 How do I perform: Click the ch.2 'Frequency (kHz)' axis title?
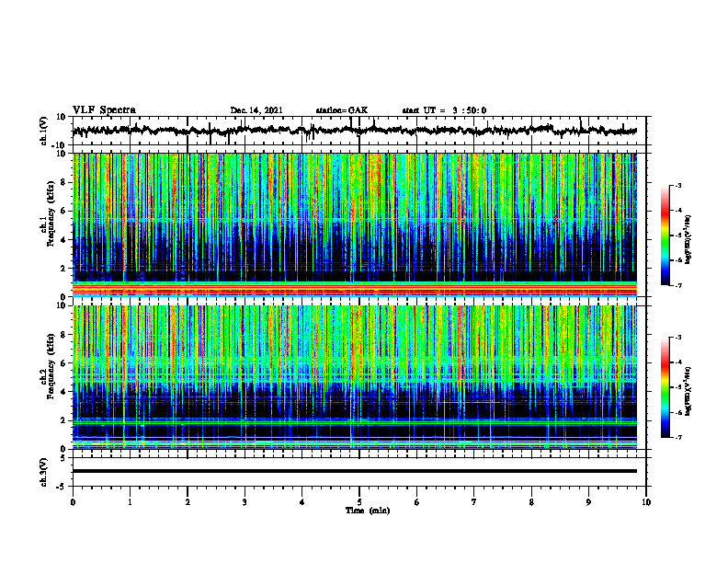(x=51, y=366)
